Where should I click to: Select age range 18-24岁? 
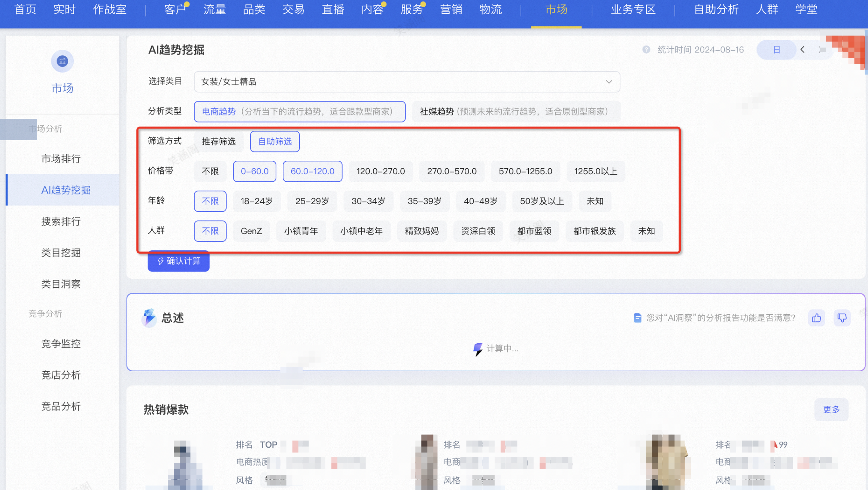click(x=257, y=202)
